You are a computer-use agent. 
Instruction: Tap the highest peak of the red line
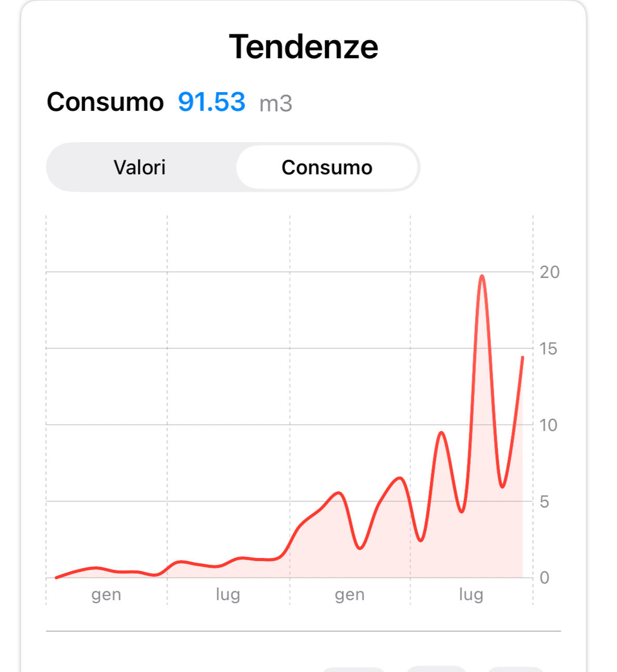[x=482, y=276]
